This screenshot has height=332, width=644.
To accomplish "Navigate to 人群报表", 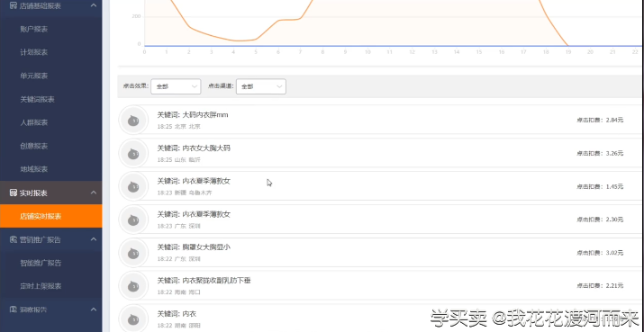I will (34, 122).
